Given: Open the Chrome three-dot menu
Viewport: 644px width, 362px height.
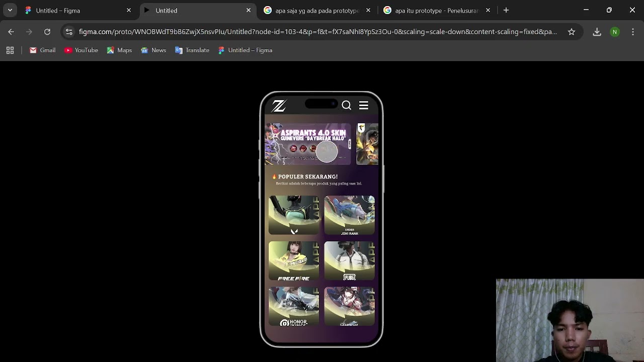Looking at the screenshot, I should click(x=633, y=32).
